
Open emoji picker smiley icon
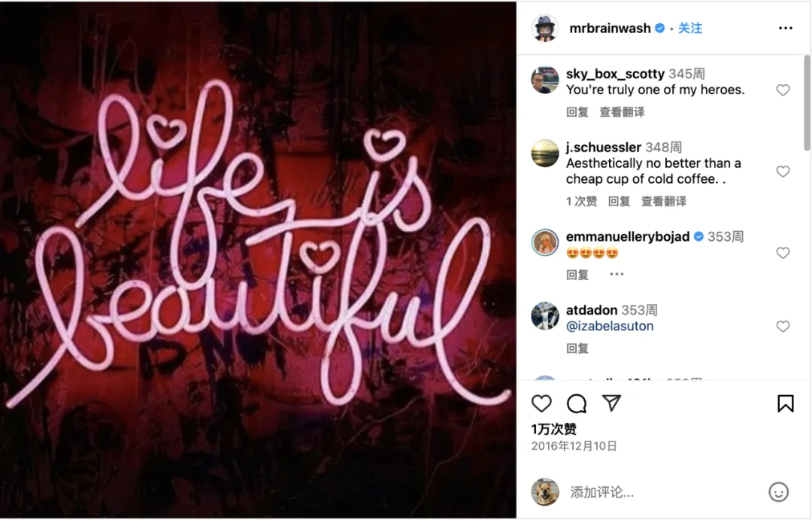click(x=778, y=492)
